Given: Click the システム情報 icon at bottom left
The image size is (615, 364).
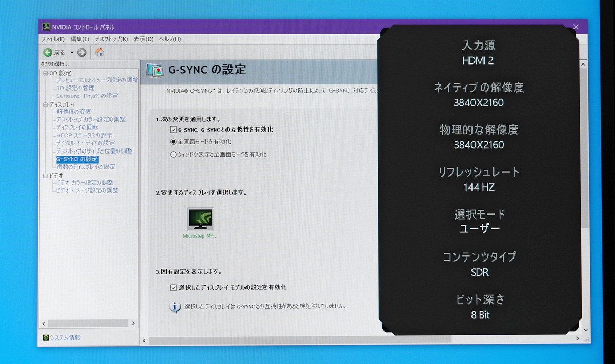Looking at the screenshot, I should coord(46,338).
